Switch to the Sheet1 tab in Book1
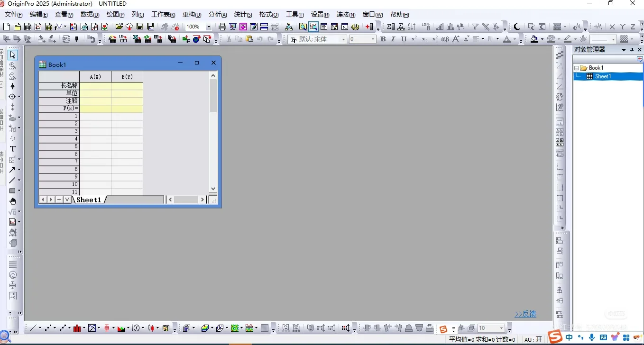 [x=89, y=200]
